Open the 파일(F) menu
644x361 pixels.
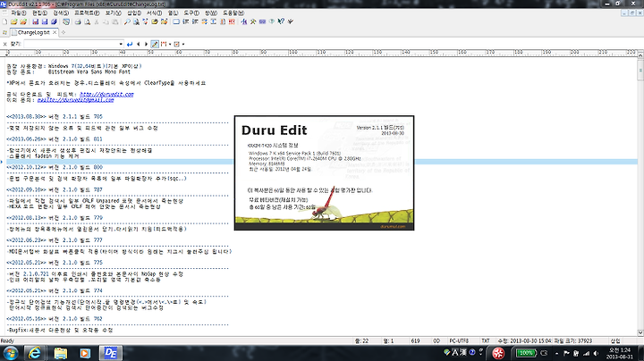click(18, 13)
